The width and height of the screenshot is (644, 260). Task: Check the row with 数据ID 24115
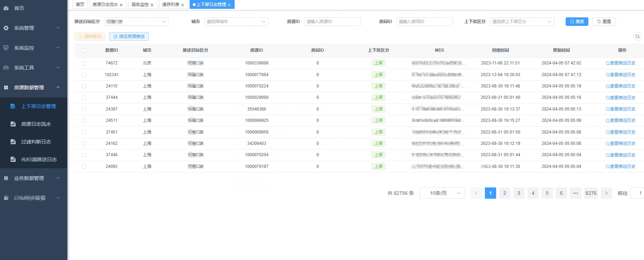coord(84,86)
